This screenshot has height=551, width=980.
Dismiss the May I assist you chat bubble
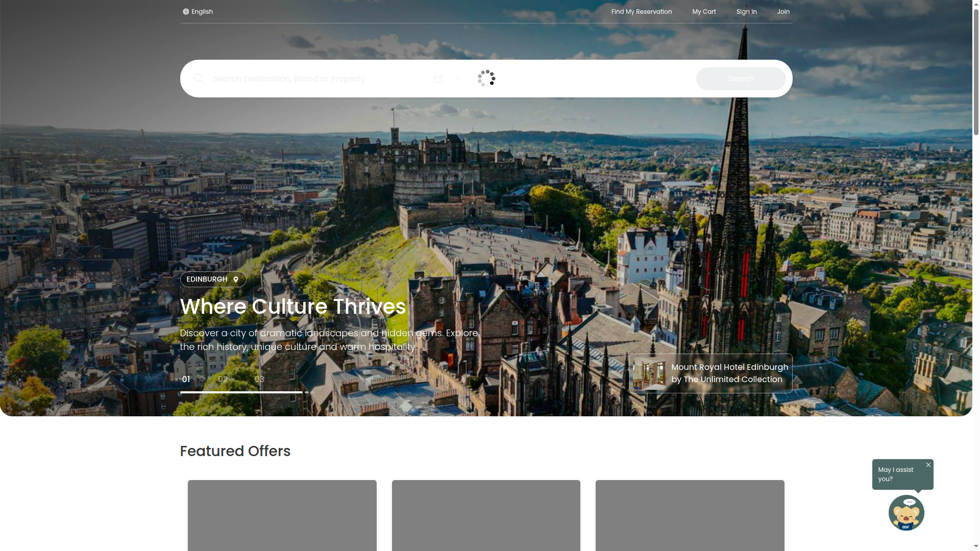pos(928,465)
